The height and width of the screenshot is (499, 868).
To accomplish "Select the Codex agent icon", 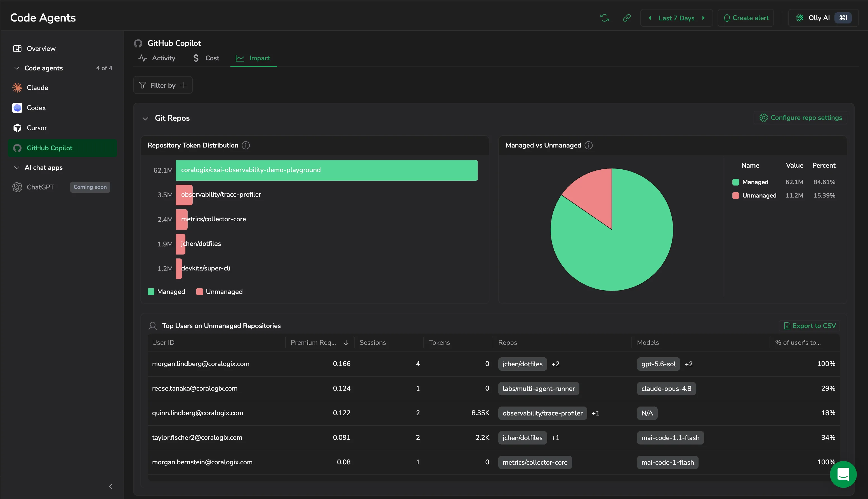I will click(x=17, y=108).
